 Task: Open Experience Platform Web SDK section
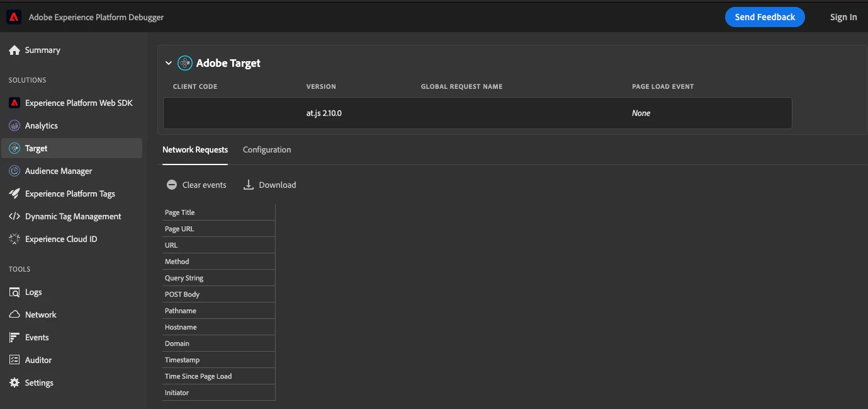pos(72,103)
